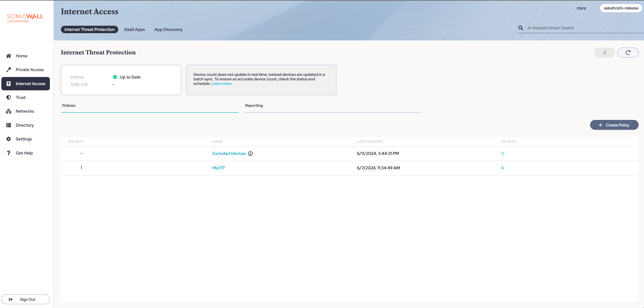Click the search magnifier icon
Viewport: 644px width, 308px height.
tap(521, 28)
